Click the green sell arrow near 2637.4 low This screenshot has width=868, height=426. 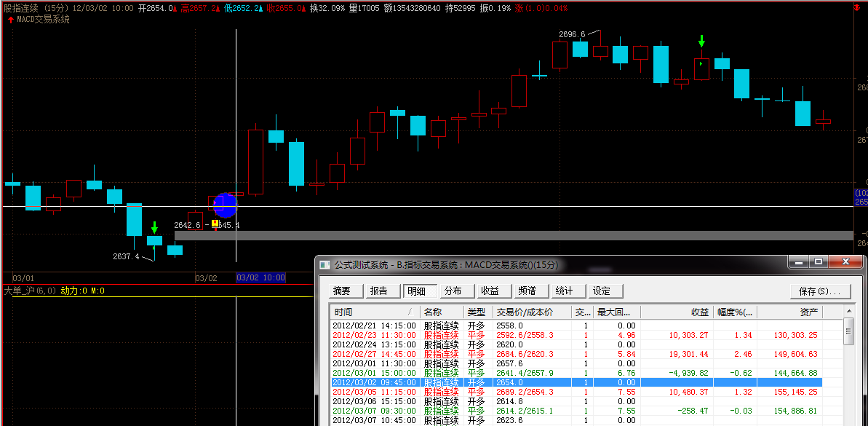[154, 227]
